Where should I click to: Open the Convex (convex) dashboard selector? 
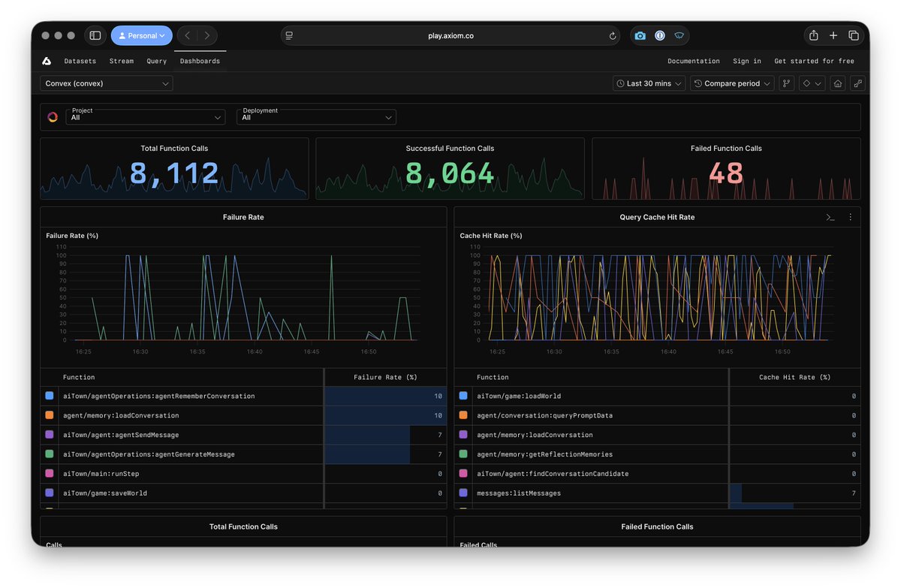(107, 83)
